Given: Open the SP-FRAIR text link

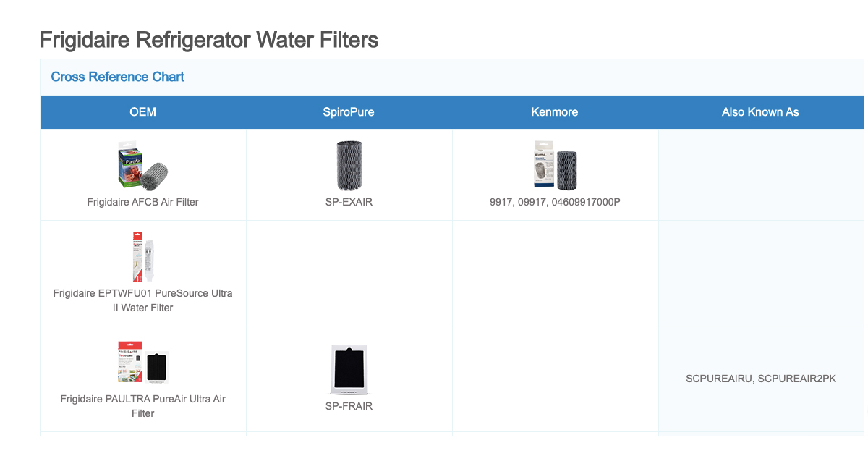Looking at the screenshot, I should 349,406.
